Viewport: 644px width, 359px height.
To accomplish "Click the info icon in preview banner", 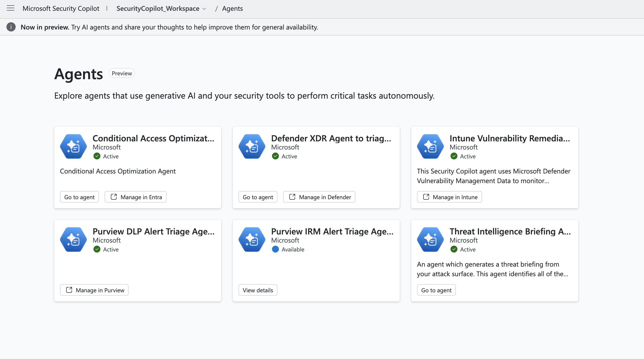I will (x=11, y=27).
